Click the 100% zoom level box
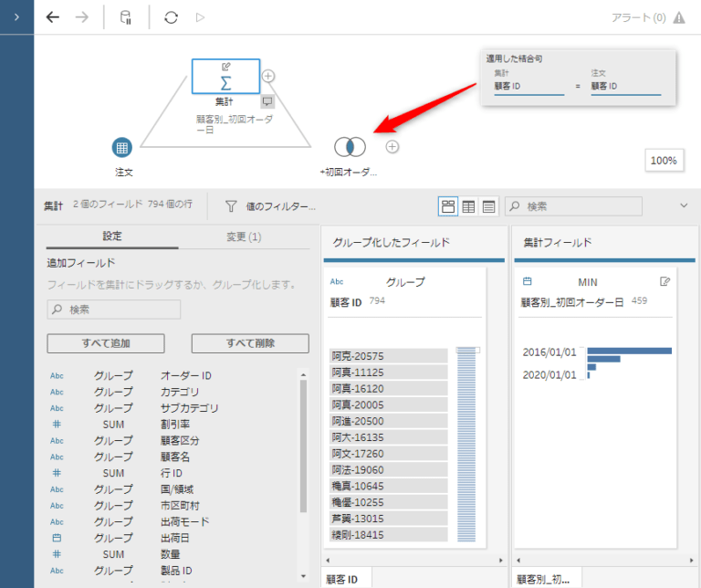The image size is (701, 588). pos(664,161)
